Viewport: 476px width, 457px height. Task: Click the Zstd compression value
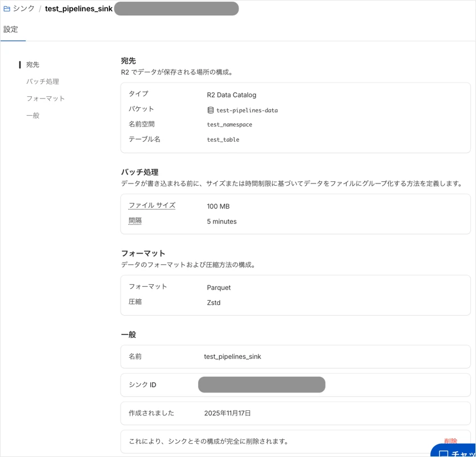[215, 301]
